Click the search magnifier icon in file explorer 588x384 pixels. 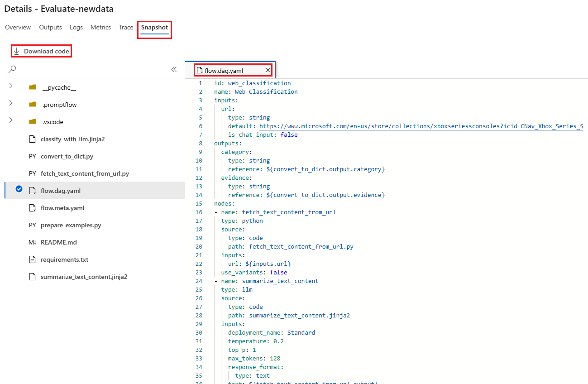pos(13,69)
